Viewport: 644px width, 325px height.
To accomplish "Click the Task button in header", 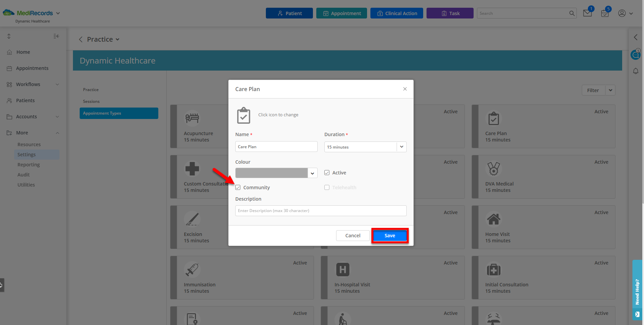I will (x=450, y=13).
